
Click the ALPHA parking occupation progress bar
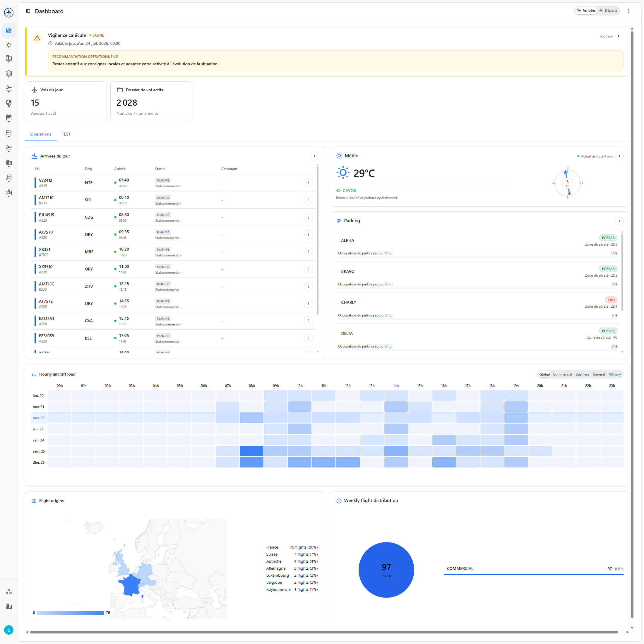tap(478, 257)
